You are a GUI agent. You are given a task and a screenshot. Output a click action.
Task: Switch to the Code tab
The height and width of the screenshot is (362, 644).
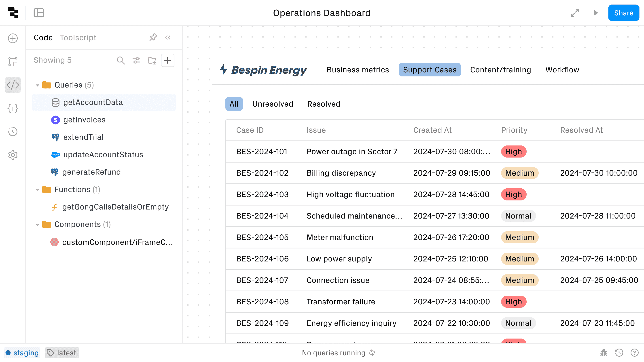(43, 38)
